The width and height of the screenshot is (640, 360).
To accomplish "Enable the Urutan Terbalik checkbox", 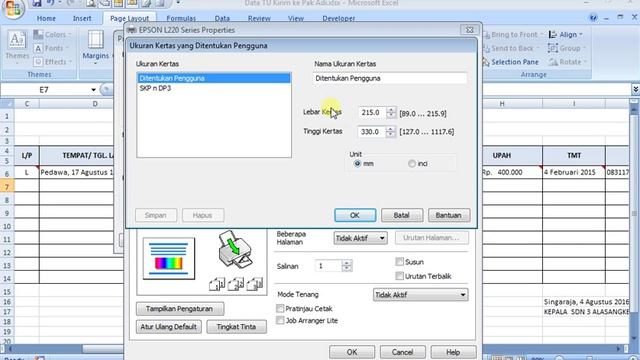I will [x=400, y=276].
